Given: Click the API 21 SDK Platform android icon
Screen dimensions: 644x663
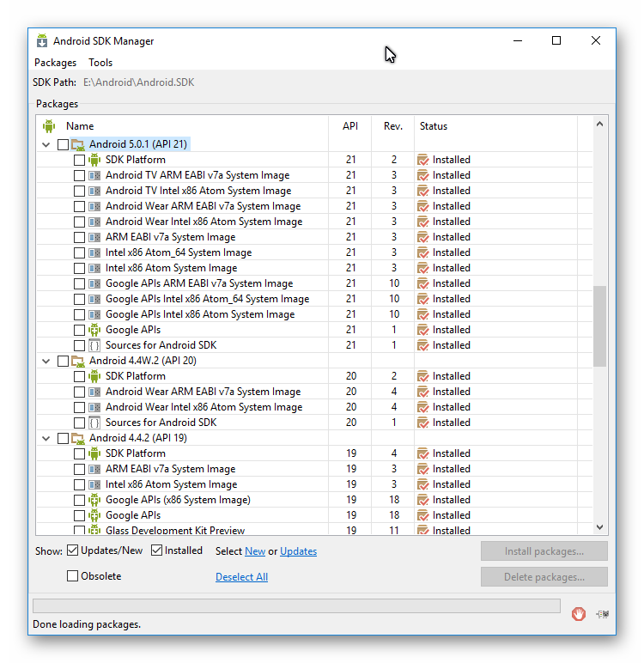Looking at the screenshot, I should 94,160.
